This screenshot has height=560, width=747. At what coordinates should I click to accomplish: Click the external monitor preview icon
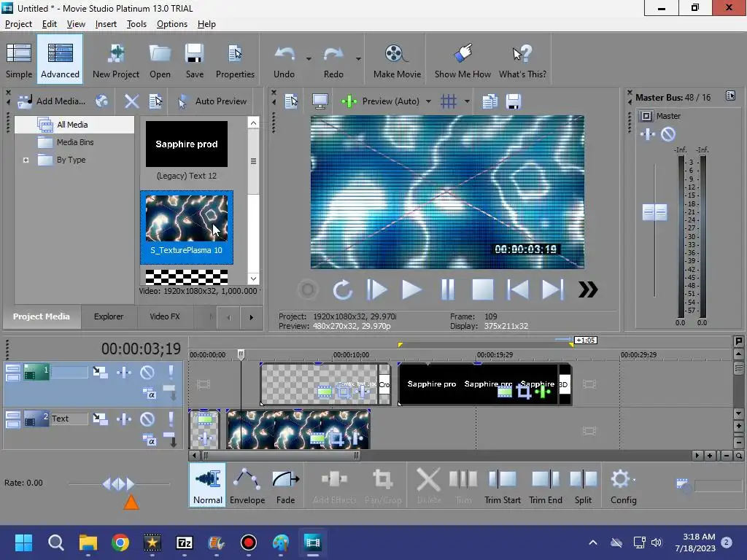(x=320, y=101)
